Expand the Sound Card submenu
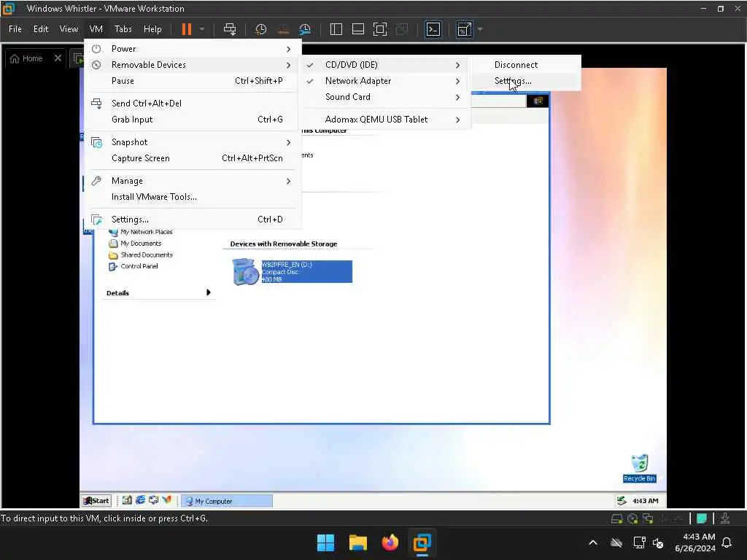 [x=384, y=97]
